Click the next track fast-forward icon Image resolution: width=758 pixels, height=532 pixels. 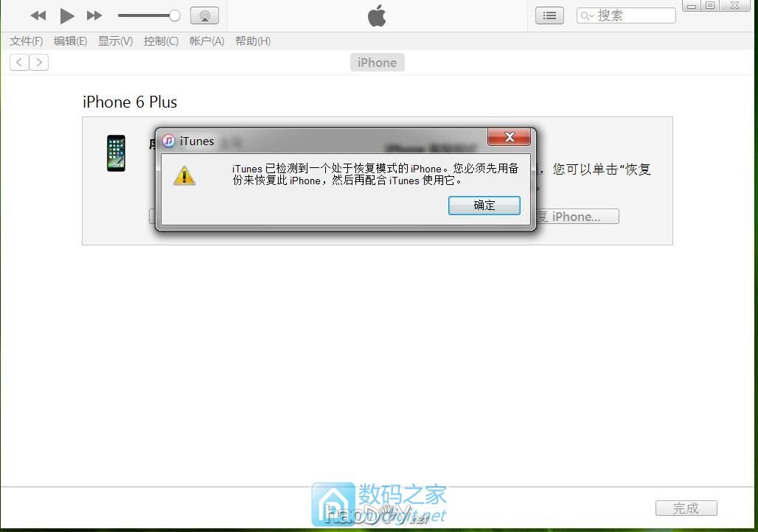tap(94, 15)
